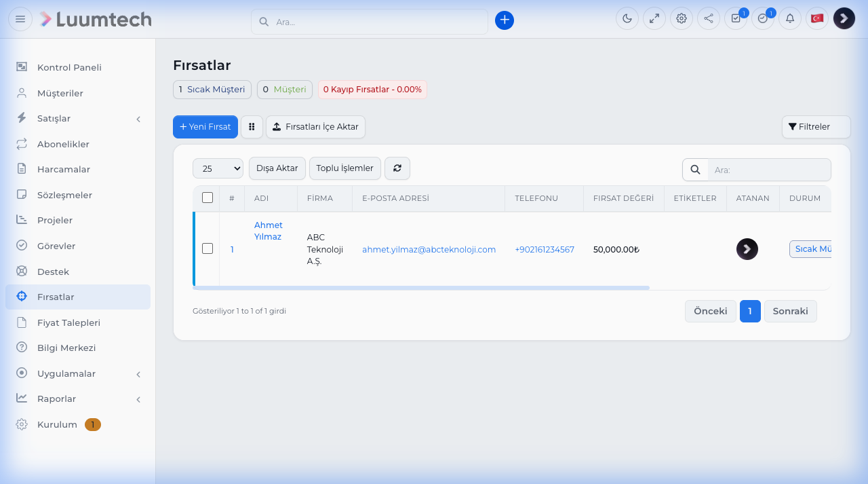Open notifications bell icon
The image size is (868, 484).
tap(790, 18)
